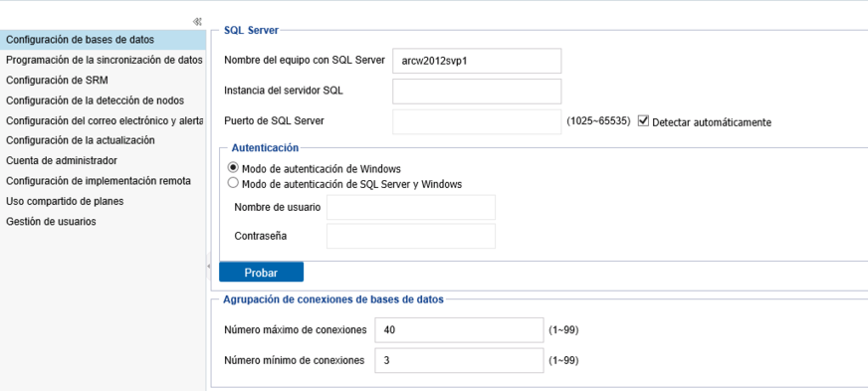Collapse the left navigation panel with double chevron
Image resolution: width=868 pixels, height=391 pixels.
(x=197, y=22)
